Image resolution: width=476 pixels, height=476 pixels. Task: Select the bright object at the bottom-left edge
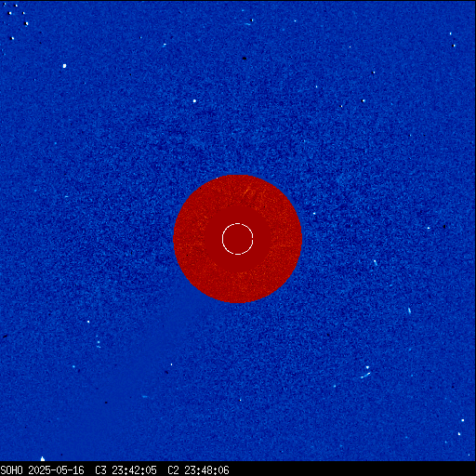coord(43,458)
